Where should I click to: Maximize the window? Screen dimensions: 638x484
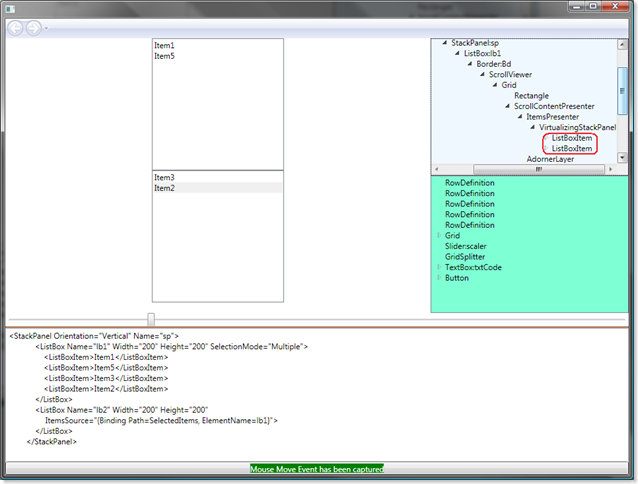(593, 6)
